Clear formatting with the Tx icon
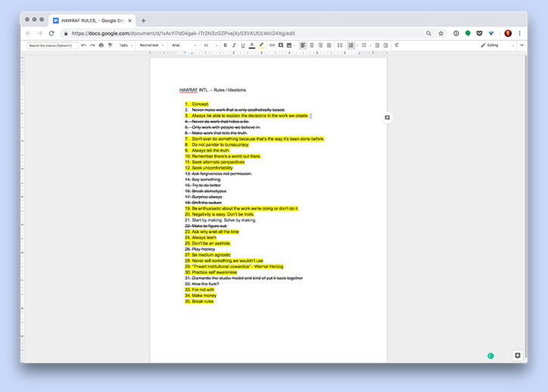 click(397, 45)
